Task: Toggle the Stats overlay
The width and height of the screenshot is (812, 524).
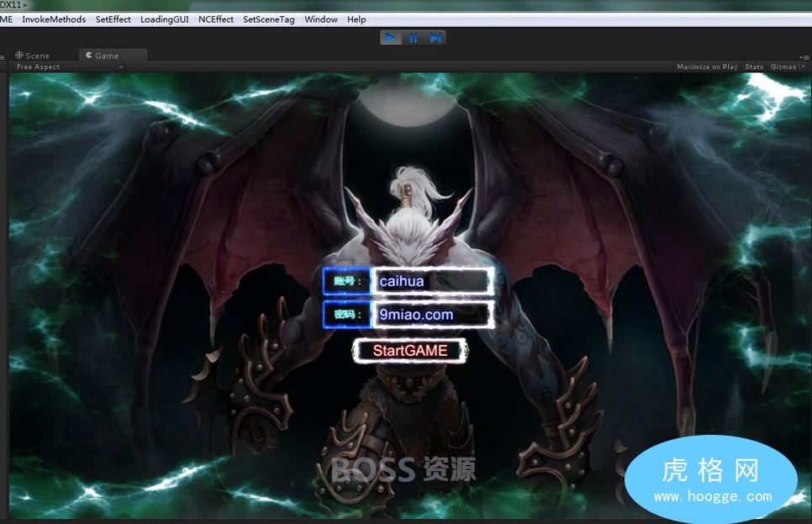Action: (754, 66)
